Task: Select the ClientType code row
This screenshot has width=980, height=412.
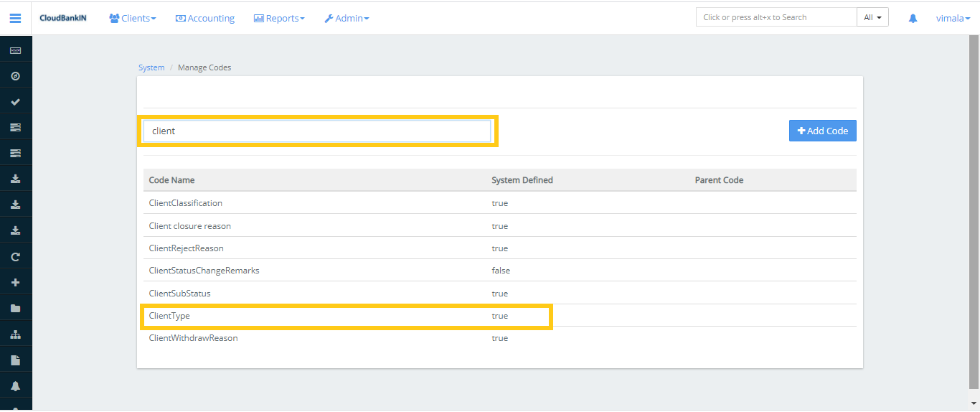Action: click(169, 316)
